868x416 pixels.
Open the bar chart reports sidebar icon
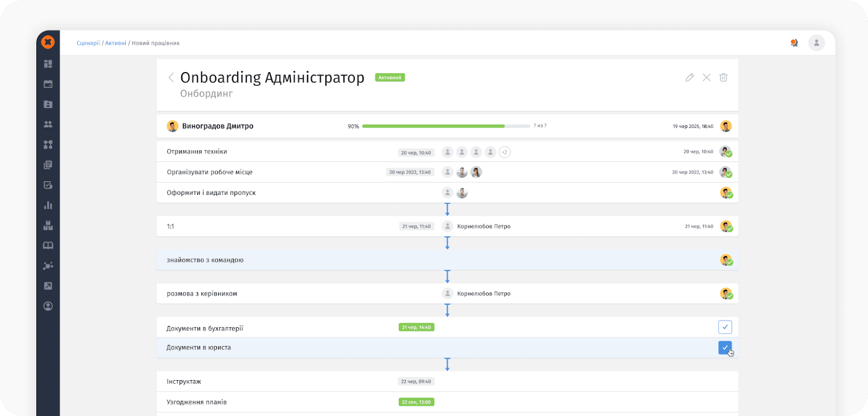point(48,206)
